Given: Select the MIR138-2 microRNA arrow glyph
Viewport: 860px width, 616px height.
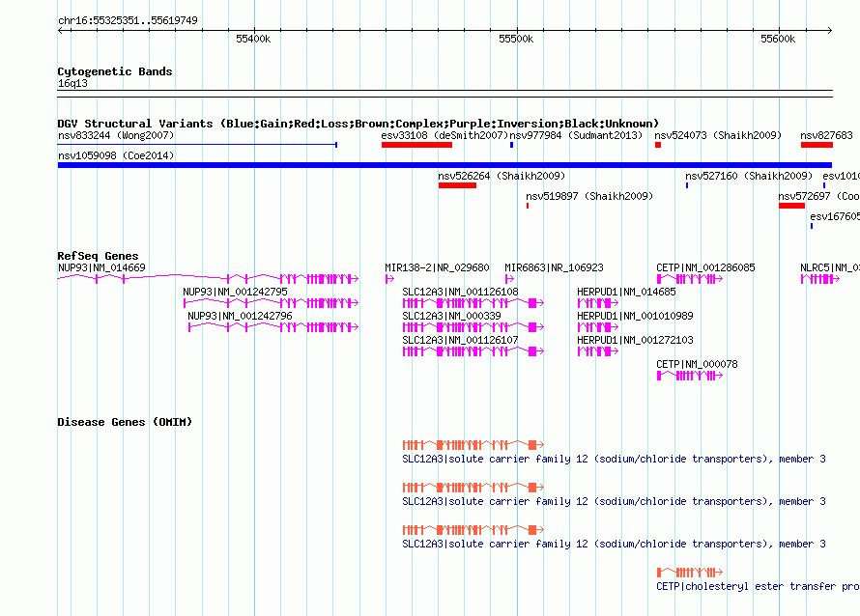Looking at the screenshot, I should pos(389,279).
